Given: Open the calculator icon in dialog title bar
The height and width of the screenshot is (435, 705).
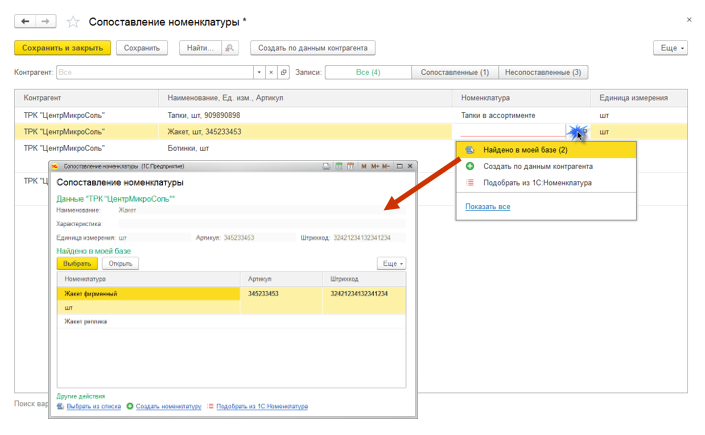Looking at the screenshot, I should click(x=339, y=166).
